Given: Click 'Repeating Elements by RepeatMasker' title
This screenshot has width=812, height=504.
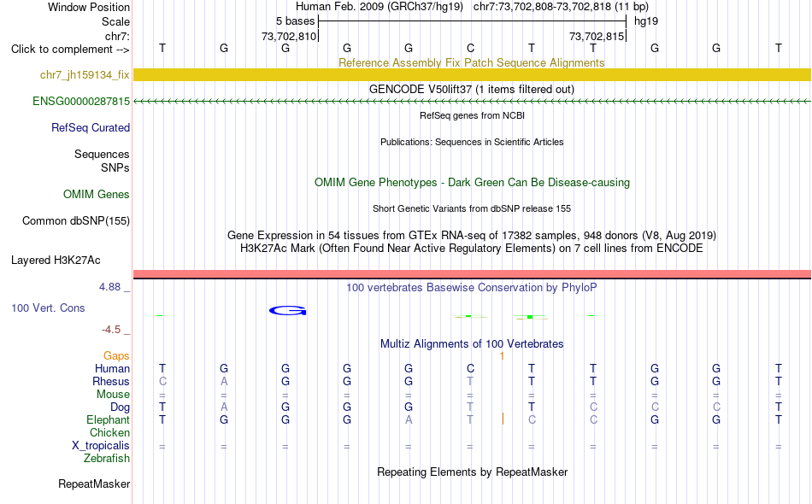Looking at the screenshot, I should [x=473, y=472].
